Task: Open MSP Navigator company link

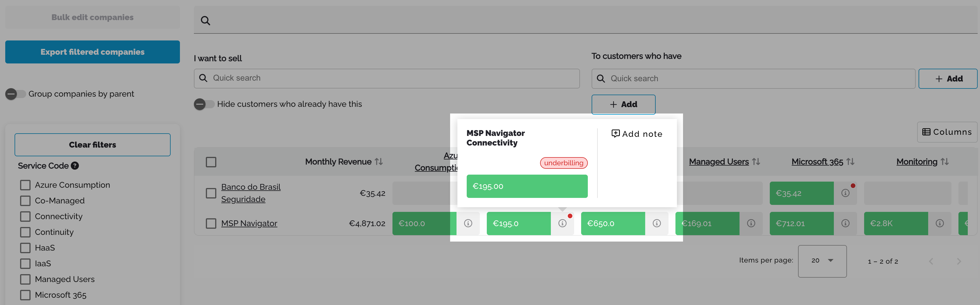Action: (x=249, y=223)
